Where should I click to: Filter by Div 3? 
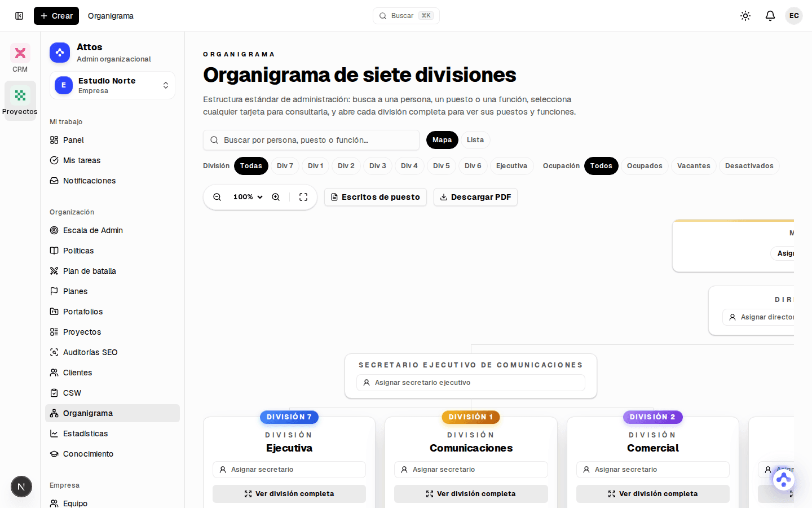tap(378, 166)
